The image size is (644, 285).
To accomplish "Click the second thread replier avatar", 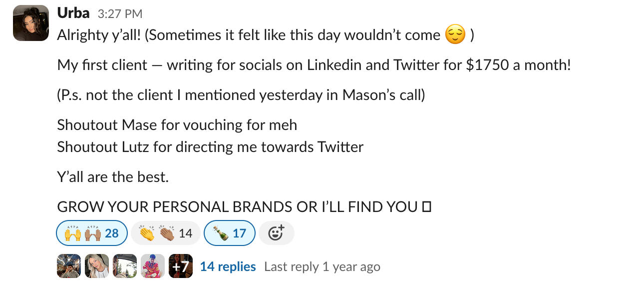I will click(97, 266).
